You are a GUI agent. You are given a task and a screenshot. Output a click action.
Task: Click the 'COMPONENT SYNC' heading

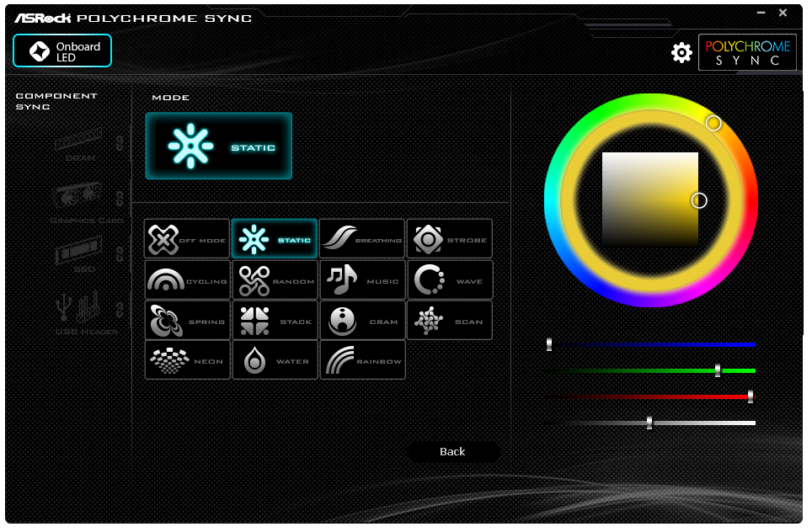point(56,101)
